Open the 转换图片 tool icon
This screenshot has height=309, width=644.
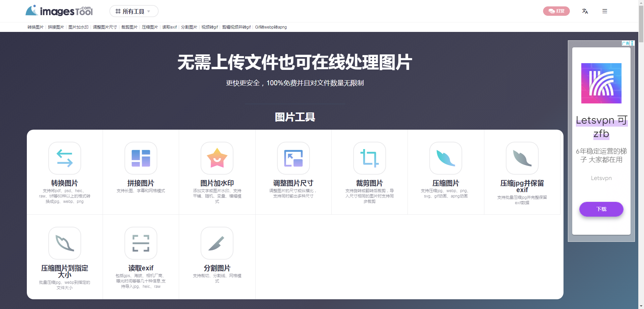point(65,158)
